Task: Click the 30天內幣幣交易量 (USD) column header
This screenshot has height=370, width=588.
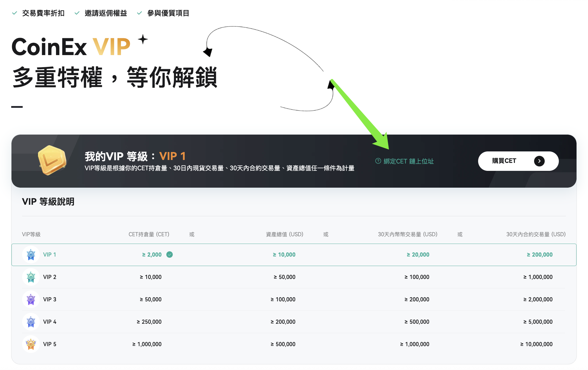Action: tap(408, 234)
